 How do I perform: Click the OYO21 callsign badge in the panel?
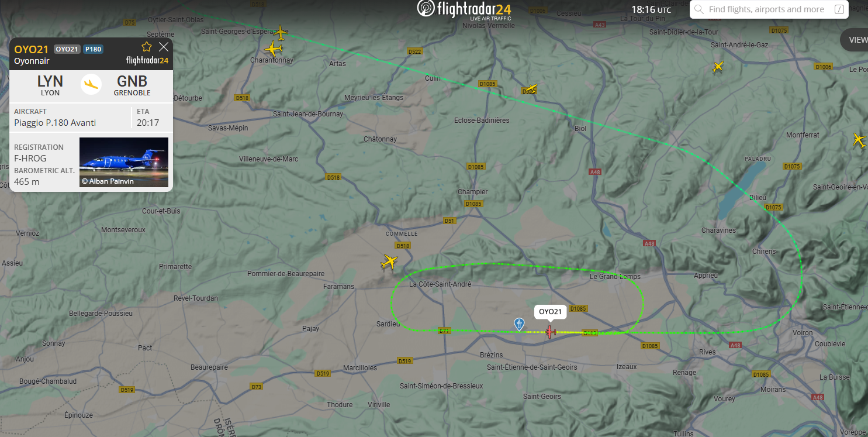pyautogui.click(x=67, y=49)
